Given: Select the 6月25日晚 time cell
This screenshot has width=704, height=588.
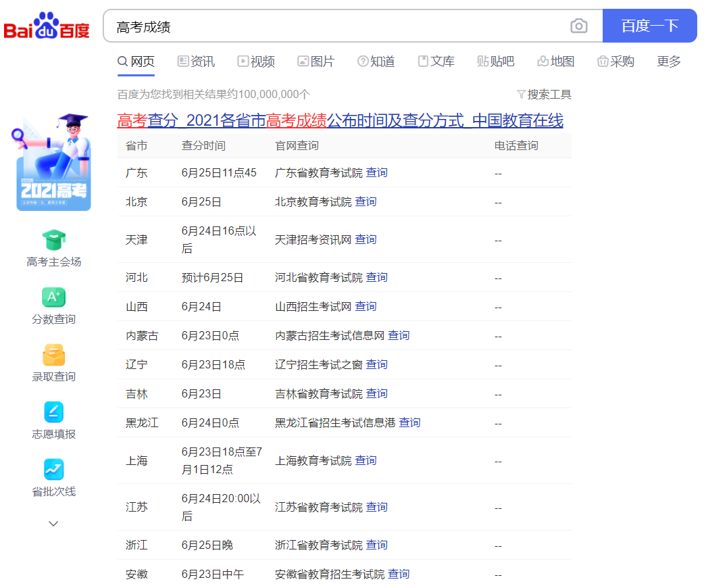Looking at the screenshot, I should coord(207,545).
